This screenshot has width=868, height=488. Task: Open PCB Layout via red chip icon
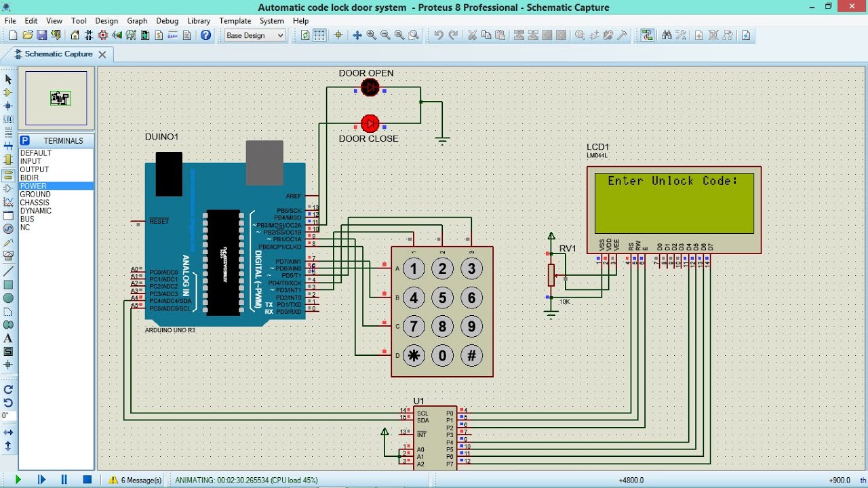pos(103,35)
